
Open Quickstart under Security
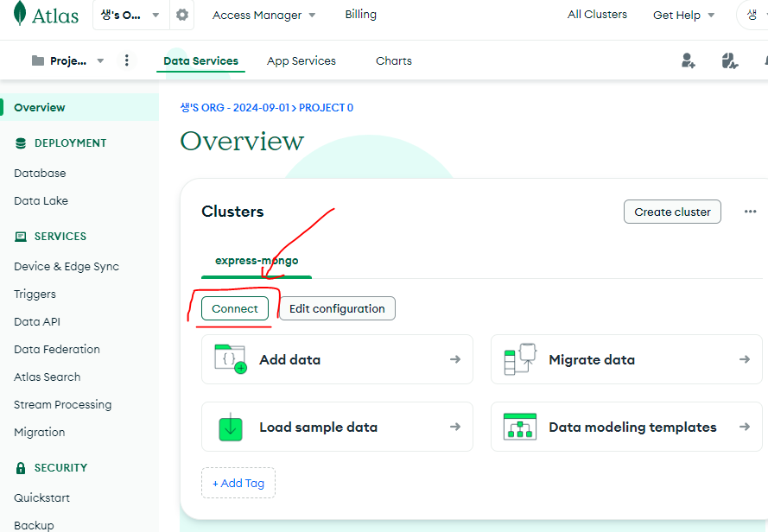[x=41, y=497]
